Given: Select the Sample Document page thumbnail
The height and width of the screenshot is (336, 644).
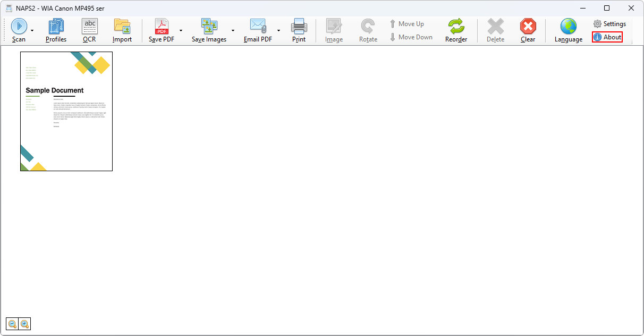Looking at the screenshot, I should [66, 112].
